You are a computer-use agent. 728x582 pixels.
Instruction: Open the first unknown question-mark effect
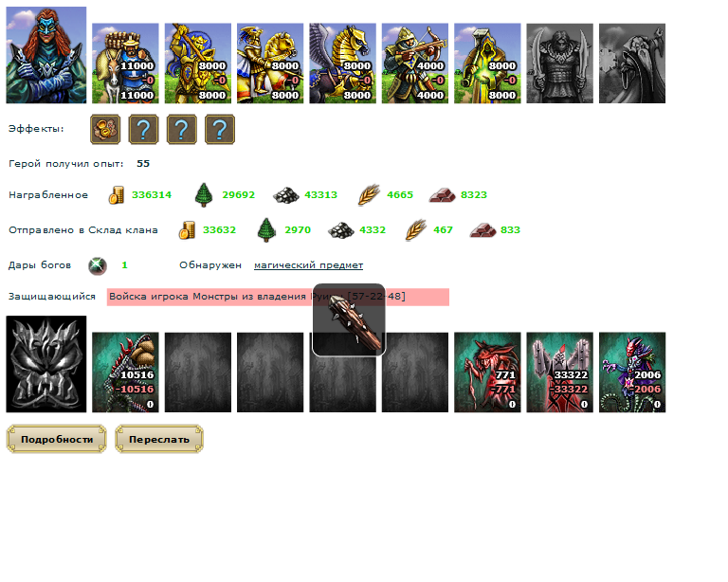[143, 129]
